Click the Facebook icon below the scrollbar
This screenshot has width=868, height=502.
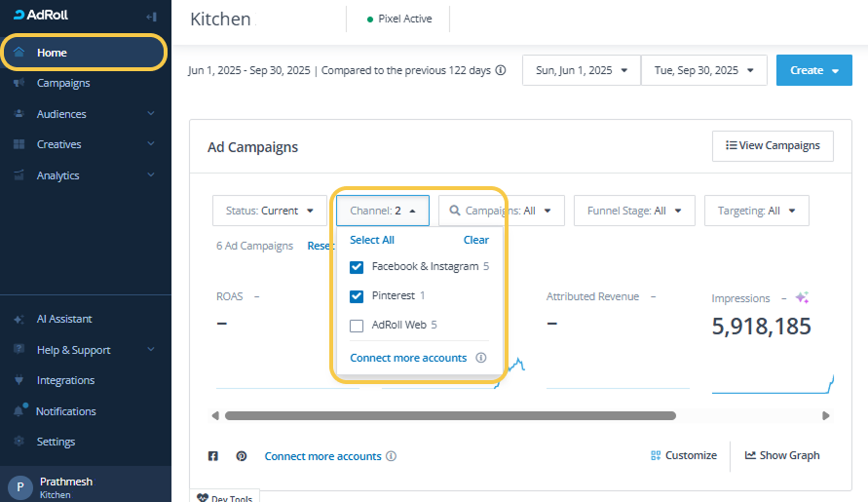tap(213, 456)
